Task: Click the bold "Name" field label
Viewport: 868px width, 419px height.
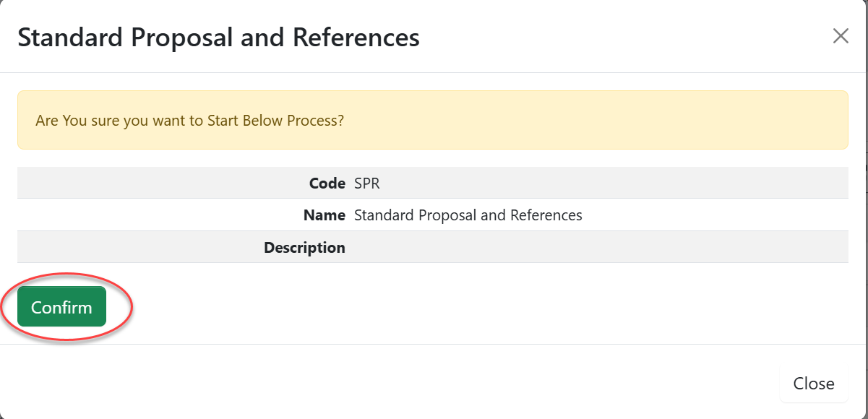Action: tap(325, 215)
